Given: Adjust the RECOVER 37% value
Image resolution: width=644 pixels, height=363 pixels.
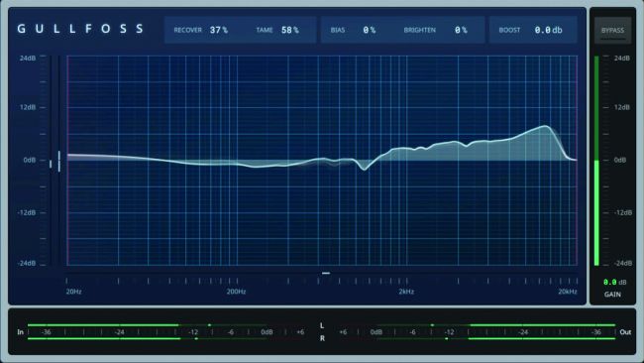Looking at the screenshot, I should click(x=219, y=30).
